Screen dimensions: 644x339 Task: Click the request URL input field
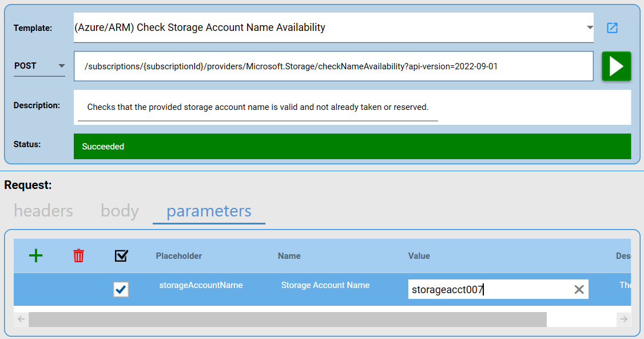coord(333,66)
